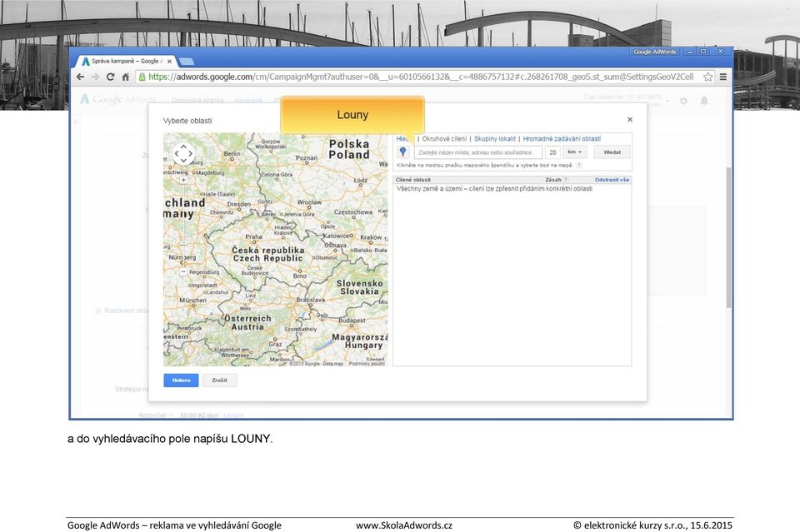
Task: Close the Vyberte oblasti dialog
Action: click(x=630, y=119)
